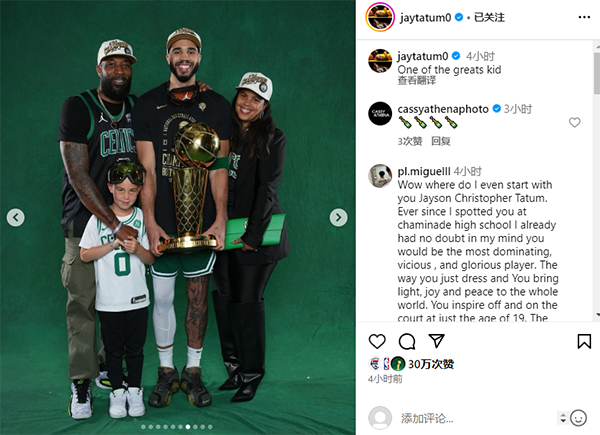This screenshot has width=600, height=435.
Task: Click 查看翻译 to translate the caption
Action: [416, 80]
